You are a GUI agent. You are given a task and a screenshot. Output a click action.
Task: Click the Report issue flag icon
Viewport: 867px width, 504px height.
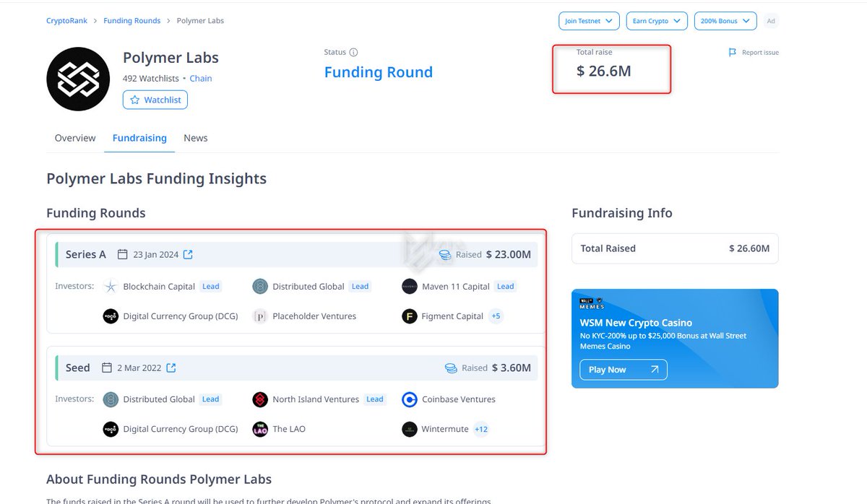click(733, 53)
